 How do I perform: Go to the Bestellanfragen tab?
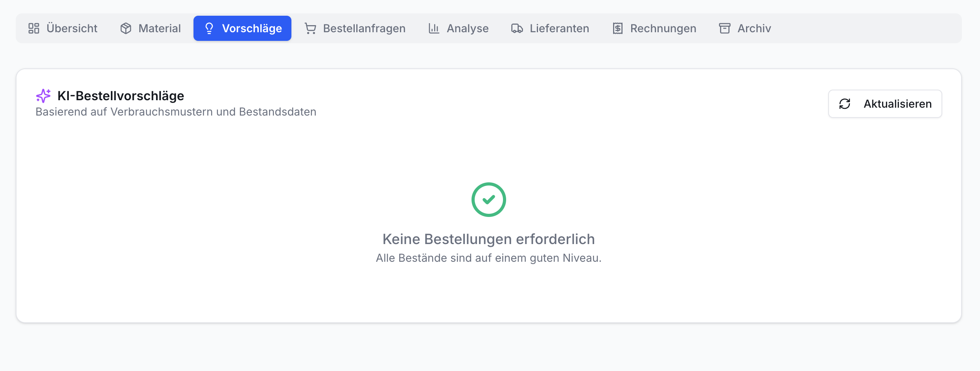click(x=355, y=28)
